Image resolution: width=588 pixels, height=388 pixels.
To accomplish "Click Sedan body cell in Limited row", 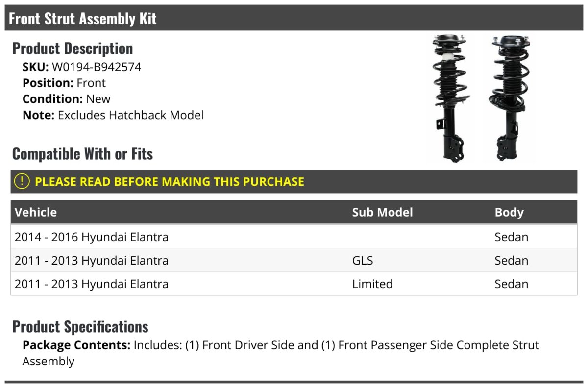I will pyautogui.click(x=512, y=284).
